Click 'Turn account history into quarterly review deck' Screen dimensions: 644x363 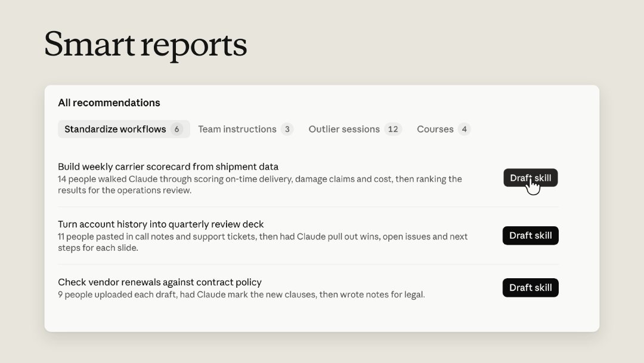[160, 224]
